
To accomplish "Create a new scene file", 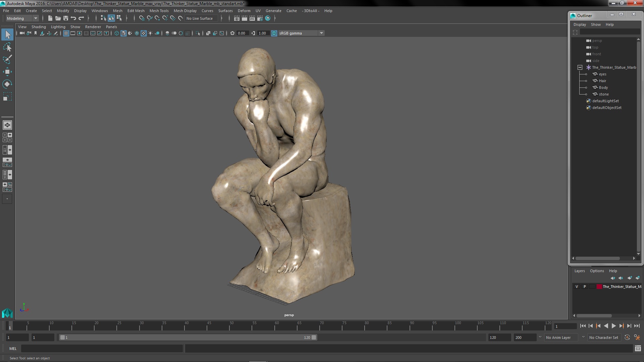I will [x=50, y=18].
